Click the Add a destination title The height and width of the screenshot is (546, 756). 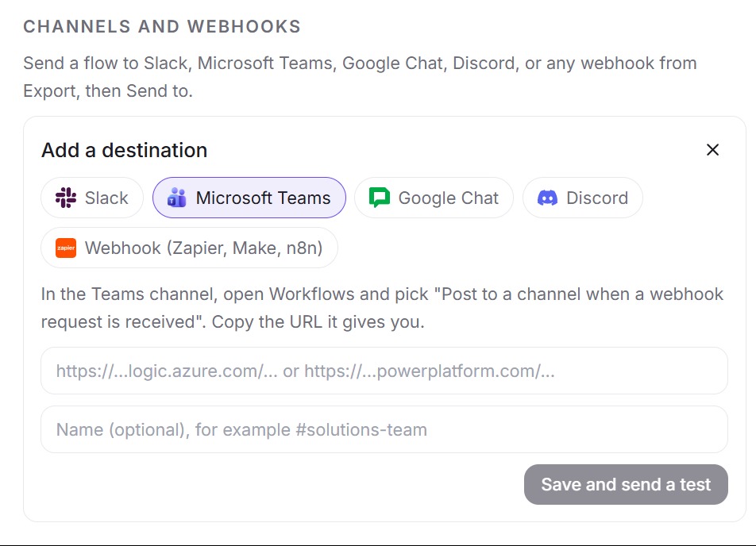tap(125, 150)
